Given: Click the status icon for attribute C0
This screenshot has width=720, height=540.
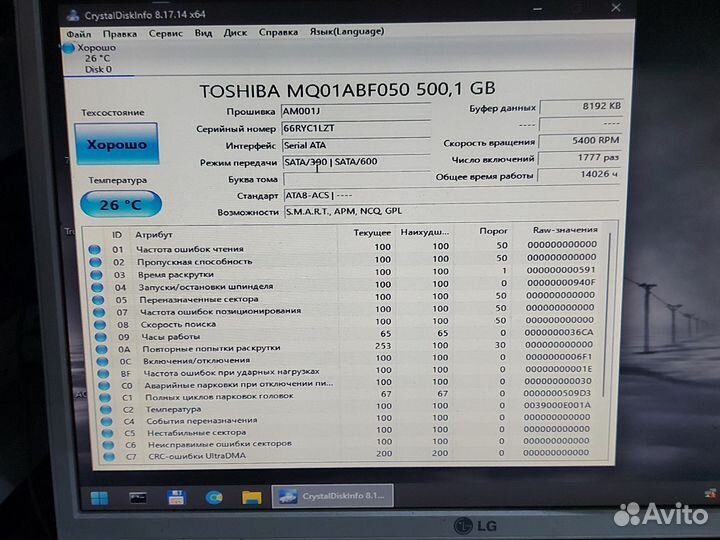Looking at the screenshot, I should 104,386.
